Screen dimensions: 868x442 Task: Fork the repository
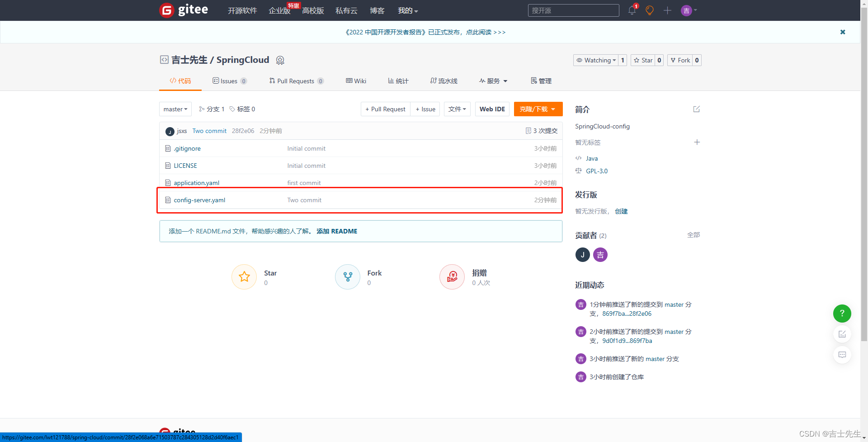click(680, 60)
